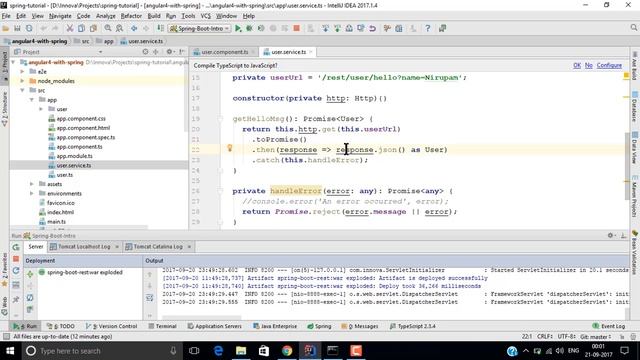Start debugging with the bug icon
Screen dimensions: 640x360
pyautogui.click(x=249, y=28)
